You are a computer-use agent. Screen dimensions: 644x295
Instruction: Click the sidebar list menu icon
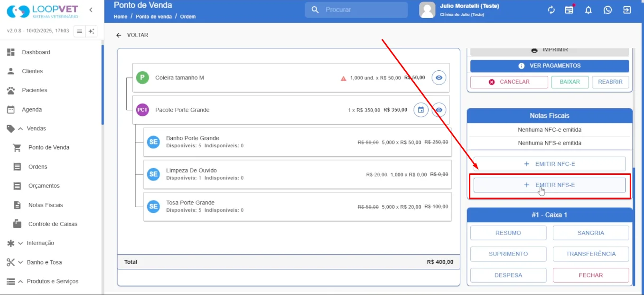(x=80, y=31)
